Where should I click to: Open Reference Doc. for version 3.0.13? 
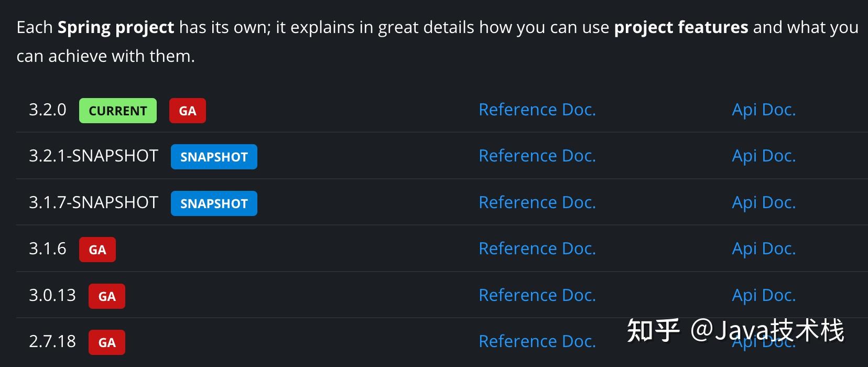coord(537,295)
